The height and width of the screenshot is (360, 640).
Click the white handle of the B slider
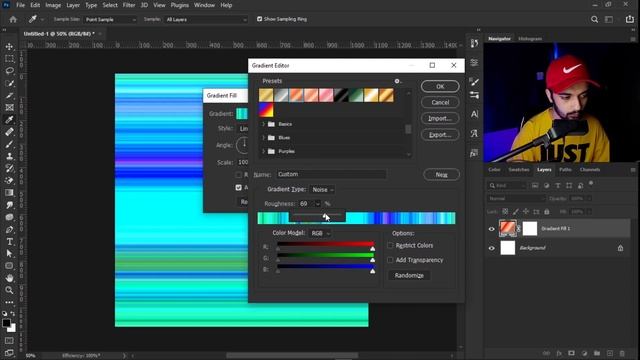point(372,271)
